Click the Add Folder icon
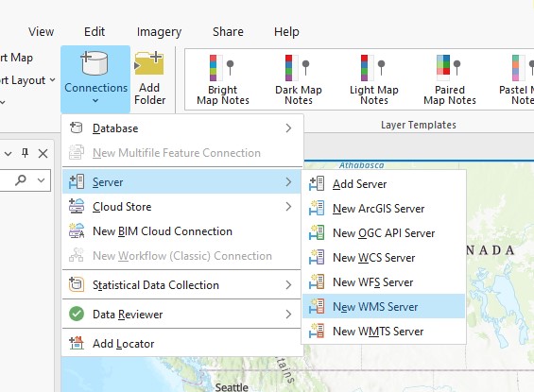Image resolution: width=534 pixels, height=392 pixels. click(149, 62)
